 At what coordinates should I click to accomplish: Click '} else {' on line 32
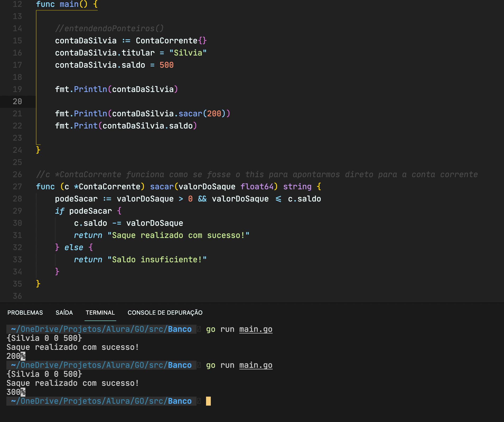click(x=74, y=247)
